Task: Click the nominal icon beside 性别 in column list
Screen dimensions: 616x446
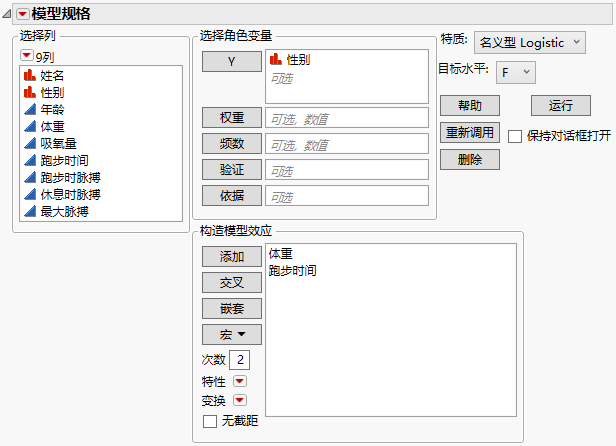Action: (30, 92)
